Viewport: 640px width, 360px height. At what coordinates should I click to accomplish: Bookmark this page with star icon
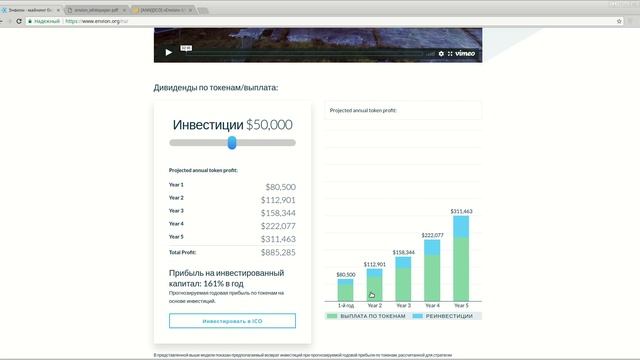tap(619, 21)
